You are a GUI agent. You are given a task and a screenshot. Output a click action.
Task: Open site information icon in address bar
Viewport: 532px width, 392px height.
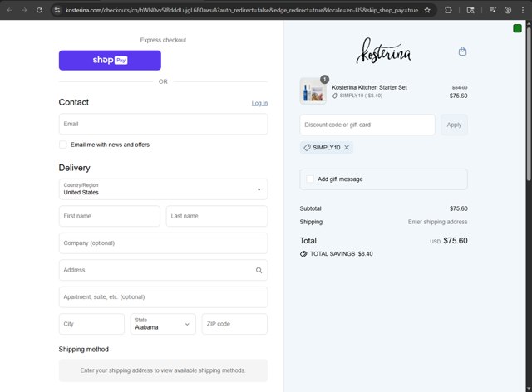click(x=57, y=10)
